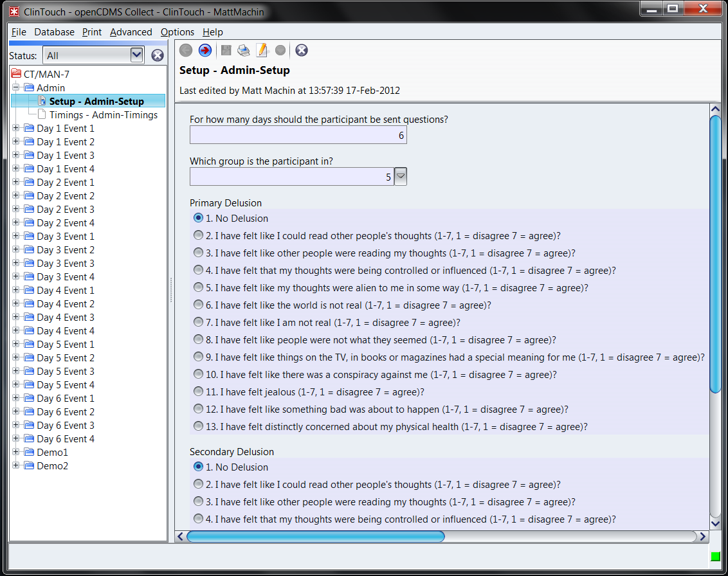The image size is (728, 576).
Task: Open the Advanced menu
Action: [131, 32]
